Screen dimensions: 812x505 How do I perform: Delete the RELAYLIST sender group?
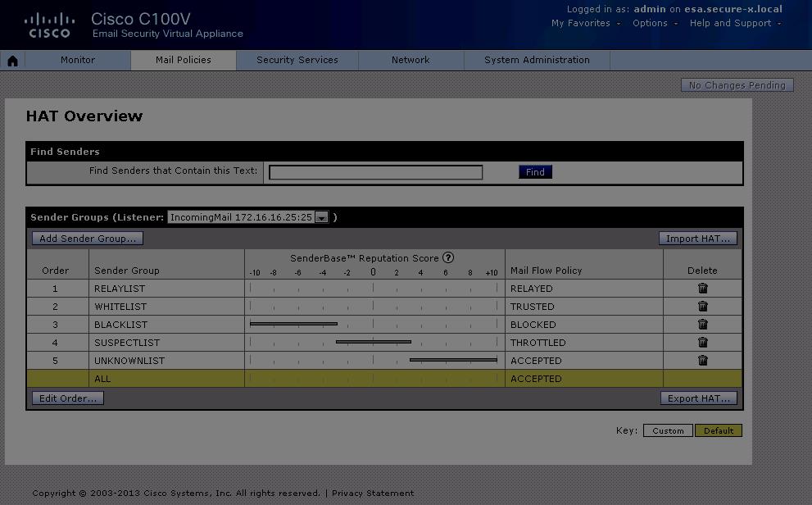[x=702, y=288]
